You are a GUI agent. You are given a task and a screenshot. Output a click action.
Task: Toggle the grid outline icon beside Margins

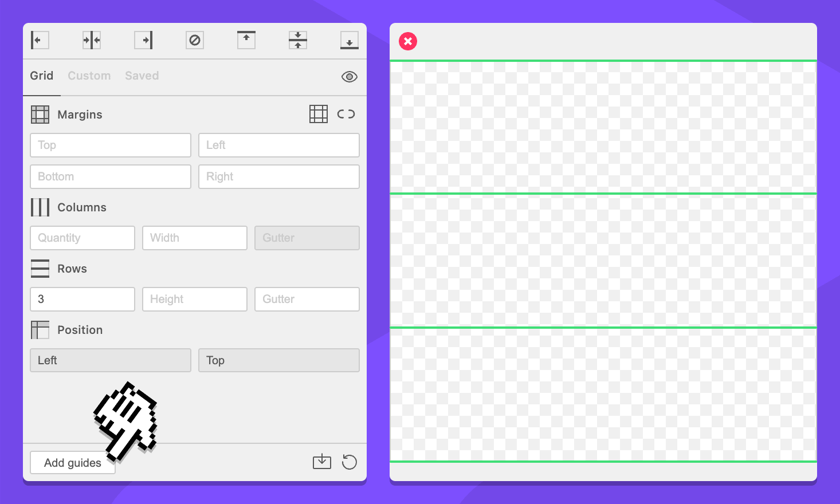tap(319, 114)
